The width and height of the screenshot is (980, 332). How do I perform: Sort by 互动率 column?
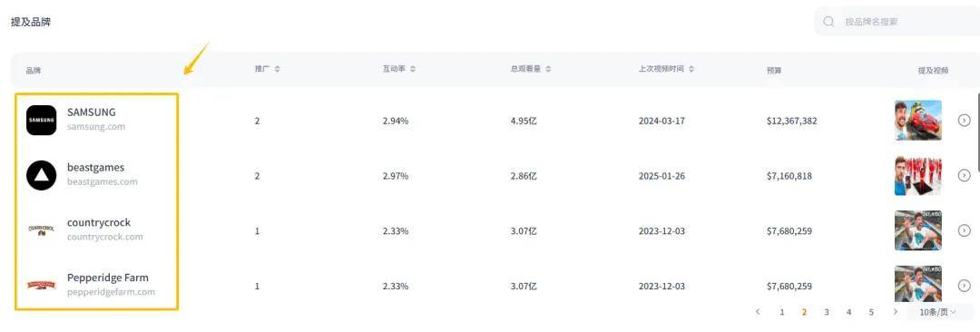[x=413, y=69]
